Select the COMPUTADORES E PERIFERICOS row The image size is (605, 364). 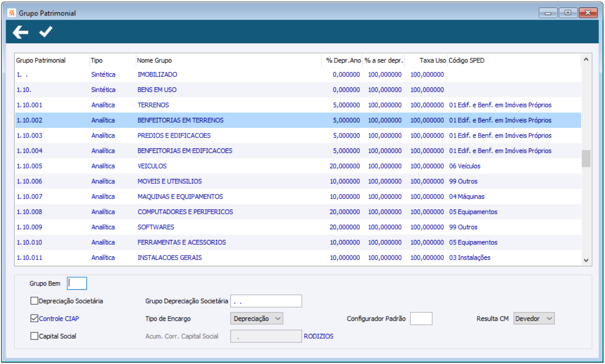pyautogui.click(x=185, y=212)
